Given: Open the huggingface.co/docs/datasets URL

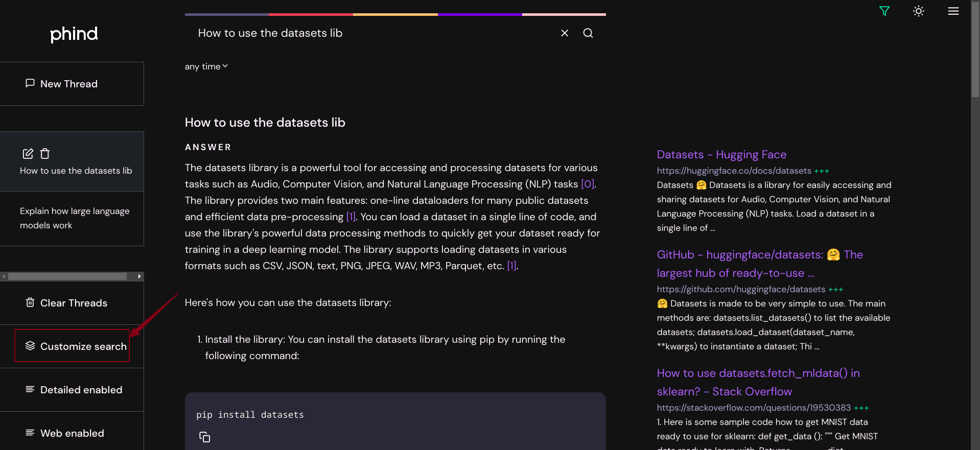Looking at the screenshot, I should (x=734, y=171).
